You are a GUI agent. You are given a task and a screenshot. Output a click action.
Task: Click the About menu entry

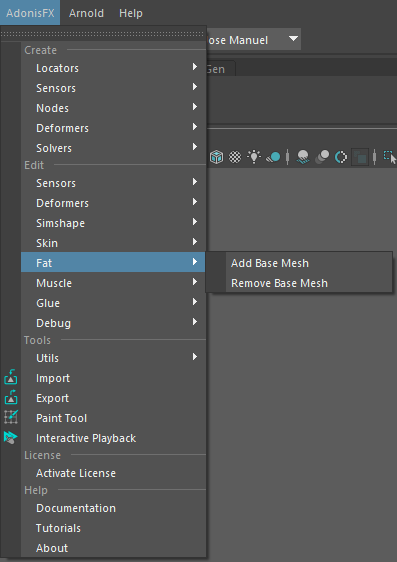113,548
